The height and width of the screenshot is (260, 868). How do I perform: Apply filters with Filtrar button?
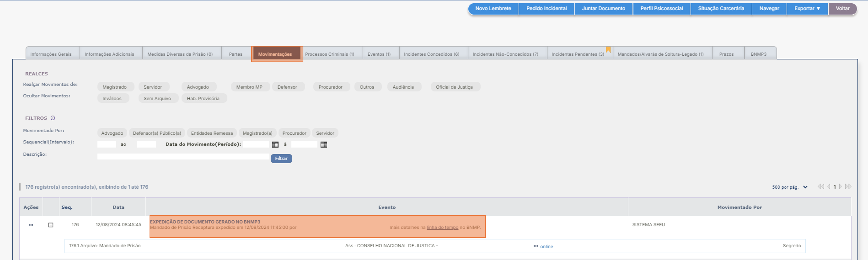pos(281,158)
